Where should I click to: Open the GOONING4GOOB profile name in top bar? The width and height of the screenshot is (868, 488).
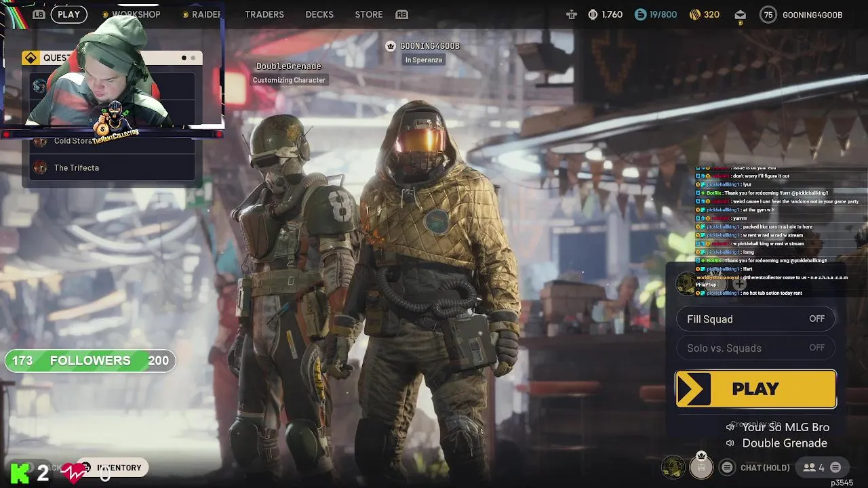812,14
